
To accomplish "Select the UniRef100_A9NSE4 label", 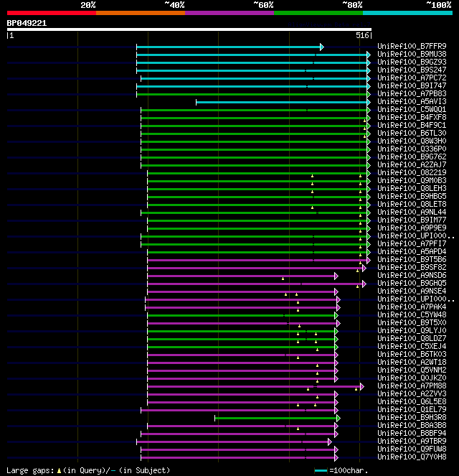I will click(x=412, y=291).
